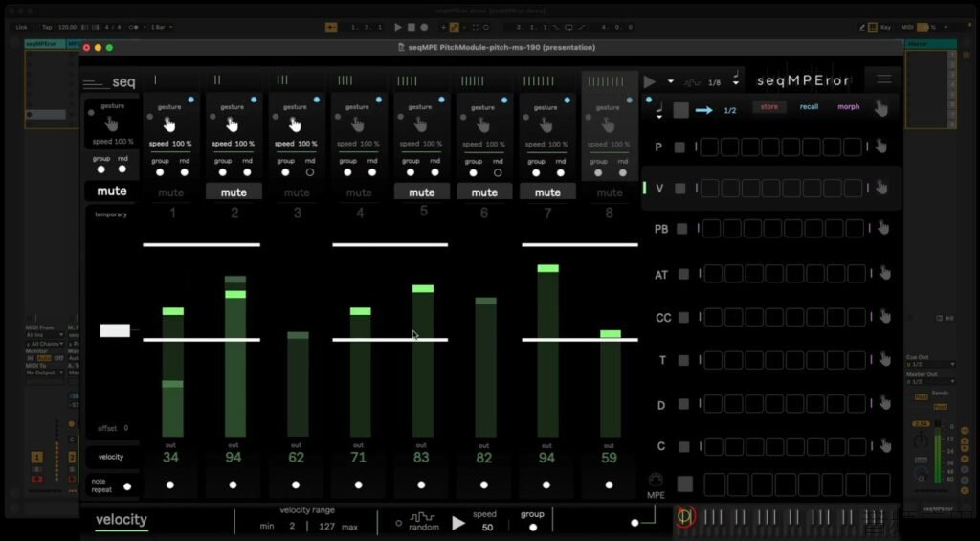Toggle the gray square in the P row
This screenshot has width=980, height=541.
coord(679,147)
